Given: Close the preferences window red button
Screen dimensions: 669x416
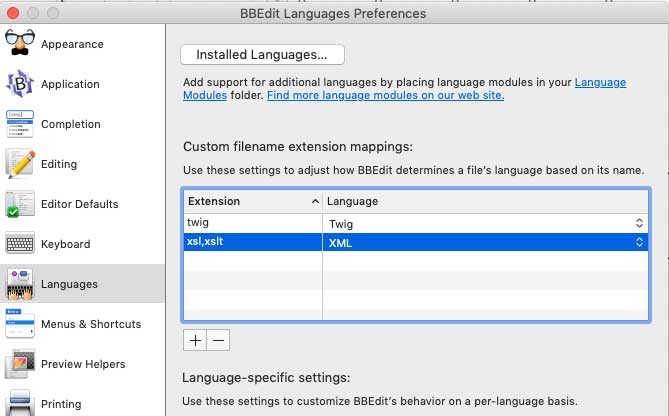Looking at the screenshot, I should pyautogui.click(x=13, y=13).
